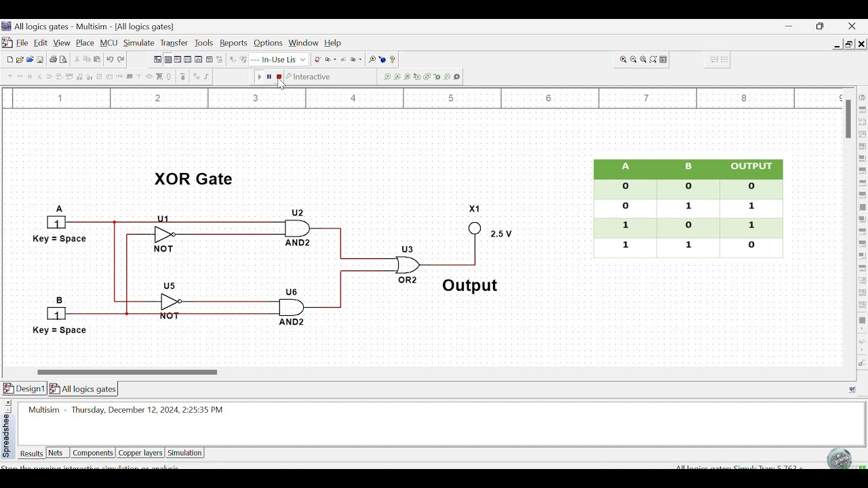The width and height of the screenshot is (868, 488).
Task: Open the Place menu
Action: point(85,43)
